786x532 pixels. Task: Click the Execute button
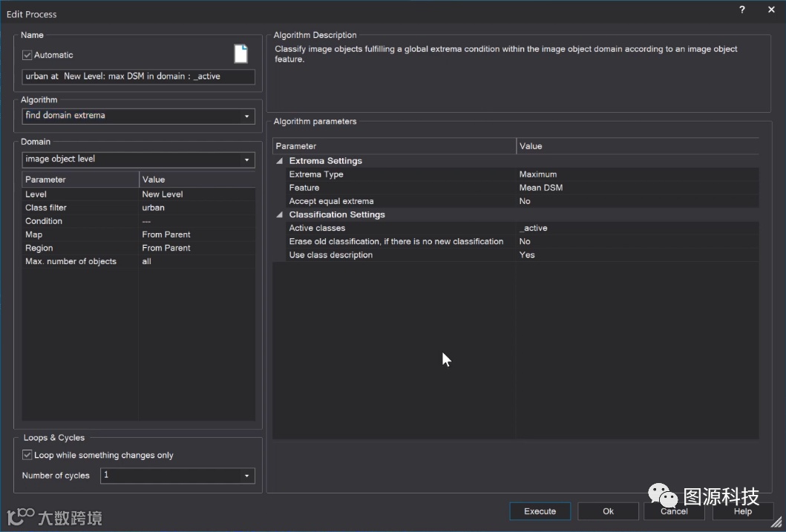point(540,511)
